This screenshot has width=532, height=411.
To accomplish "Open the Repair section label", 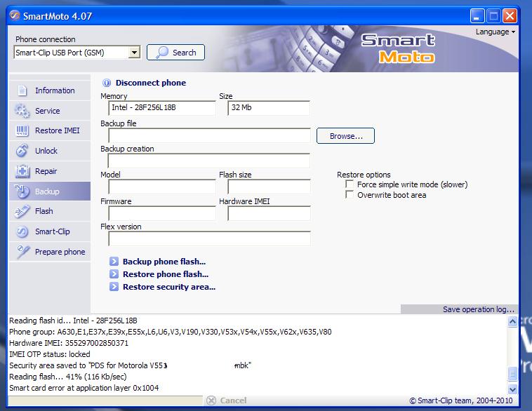I will point(46,171).
